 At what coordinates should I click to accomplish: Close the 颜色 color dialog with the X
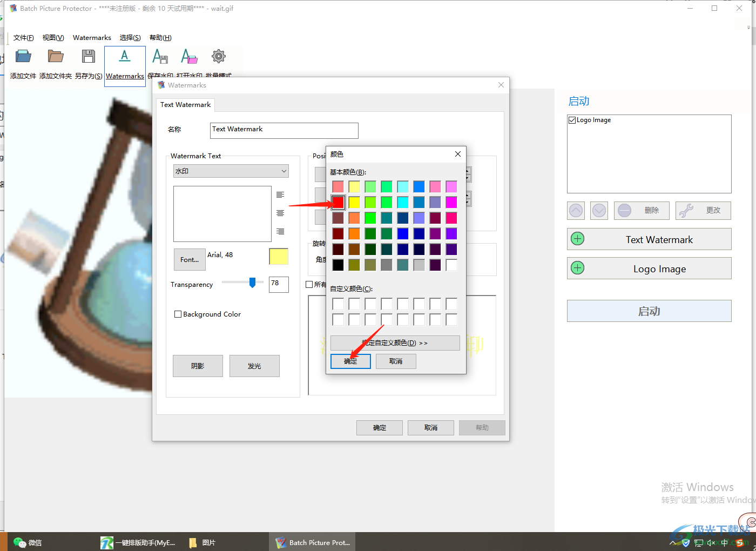[x=458, y=154]
